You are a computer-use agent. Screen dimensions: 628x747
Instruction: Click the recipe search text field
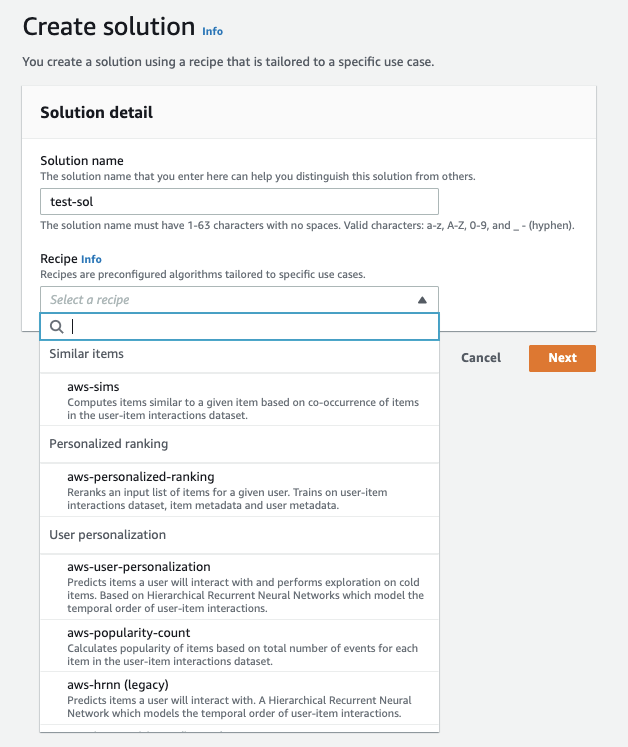pos(250,327)
